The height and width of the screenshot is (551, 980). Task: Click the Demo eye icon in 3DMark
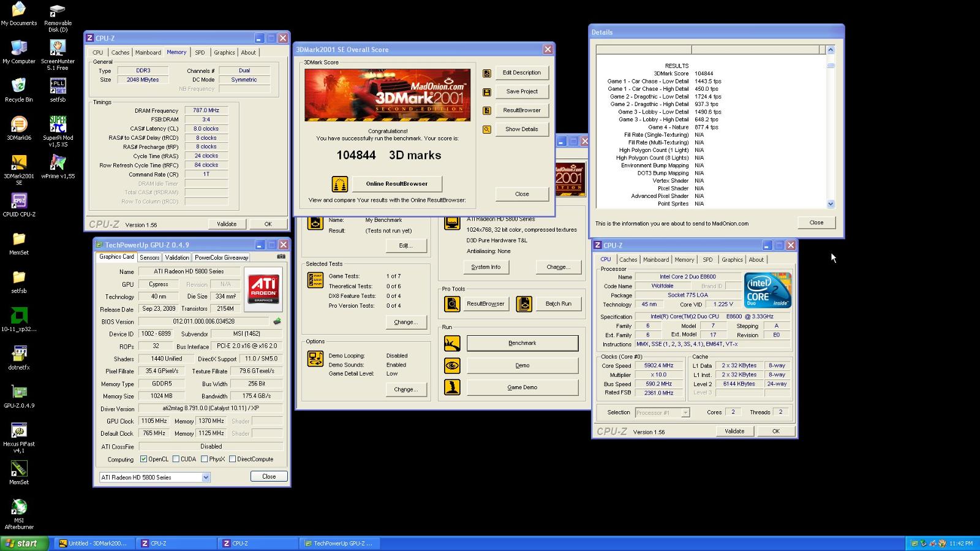(x=452, y=366)
